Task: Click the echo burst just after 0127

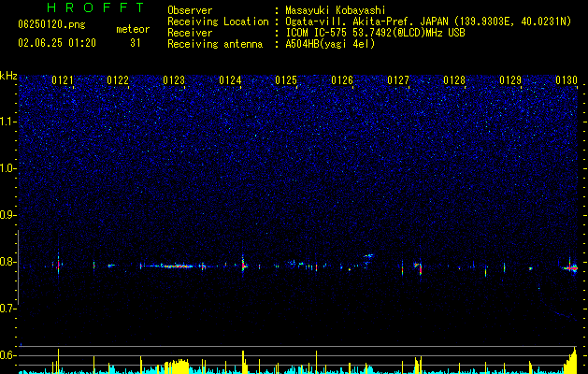Action: click(418, 267)
